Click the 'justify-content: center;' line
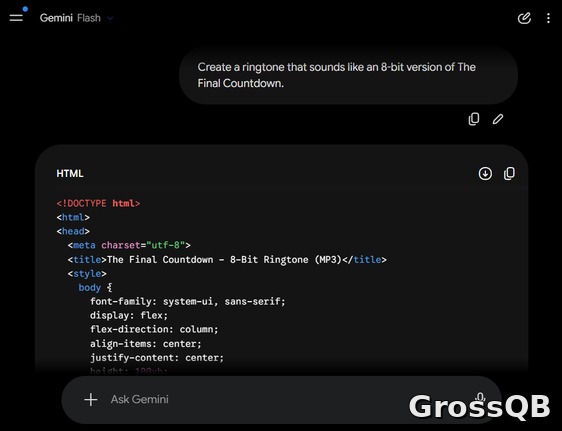 tap(157, 358)
